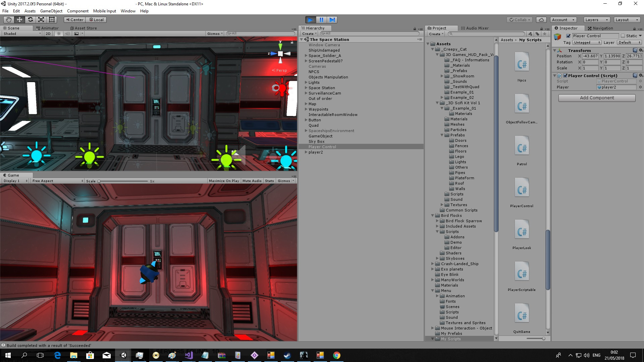This screenshot has height=362, width=644.
Task: Click the Add Component button
Action: click(x=597, y=98)
